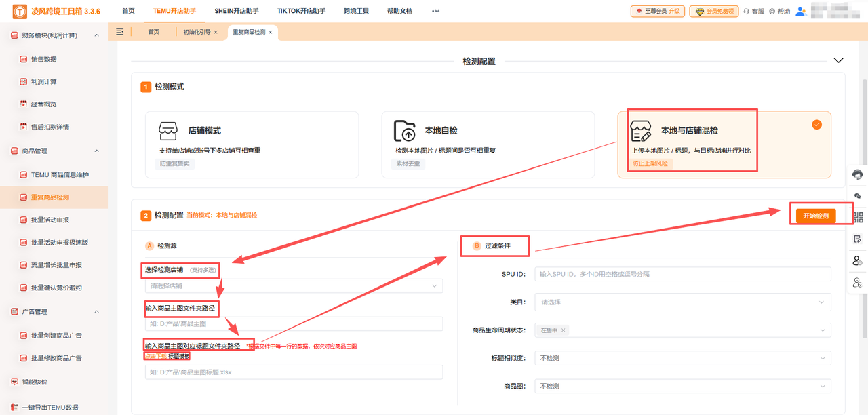Image resolution: width=868 pixels, height=415 pixels.
Task: Open 客服 in the header
Action: tap(754, 12)
